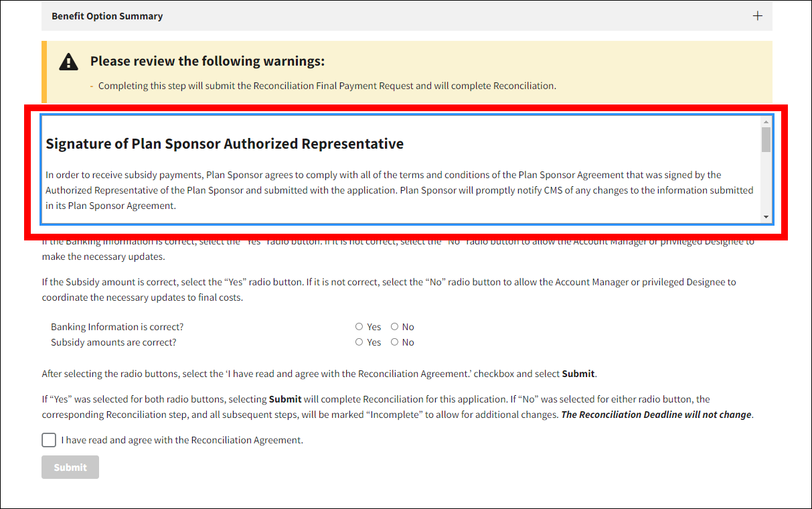
Task: Click the 'Banking Information is correct?' label
Action: 117,327
